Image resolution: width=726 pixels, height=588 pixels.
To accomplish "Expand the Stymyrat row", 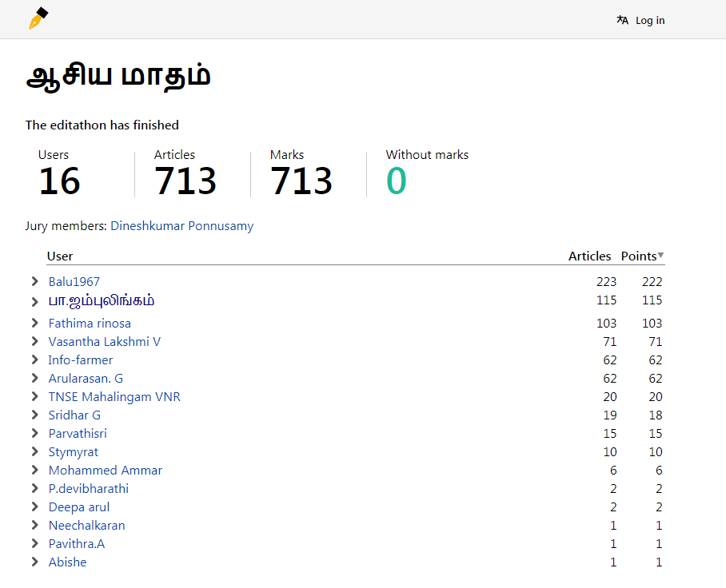I will 34,451.
